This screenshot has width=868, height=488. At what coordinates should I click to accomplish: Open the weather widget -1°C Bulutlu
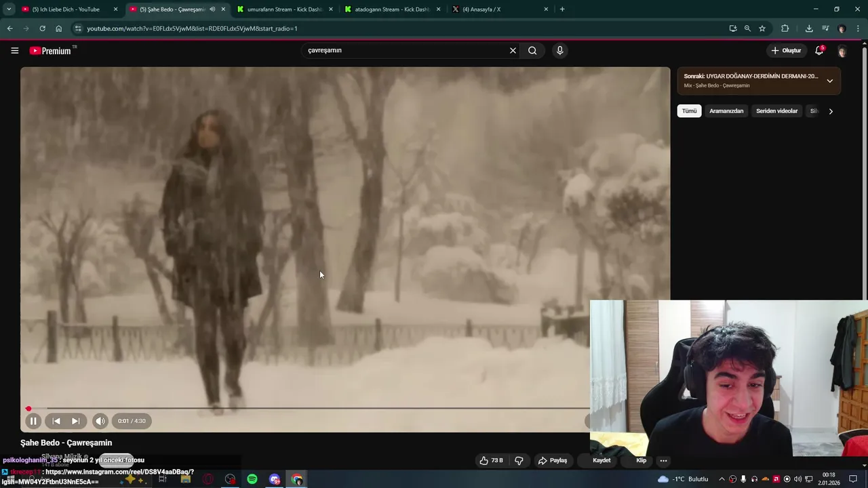683,479
